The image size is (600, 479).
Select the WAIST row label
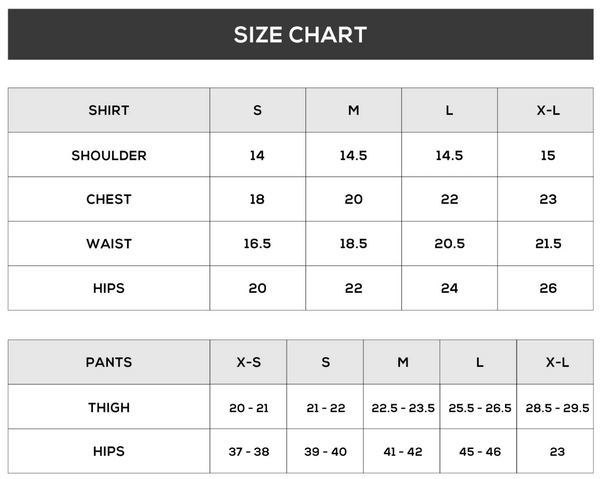click(x=108, y=243)
